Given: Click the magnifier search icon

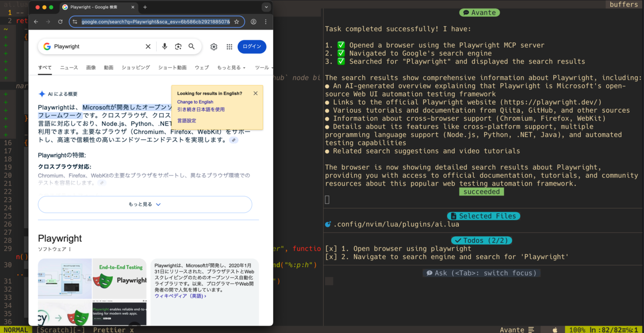Looking at the screenshot, I should (192, 47).
